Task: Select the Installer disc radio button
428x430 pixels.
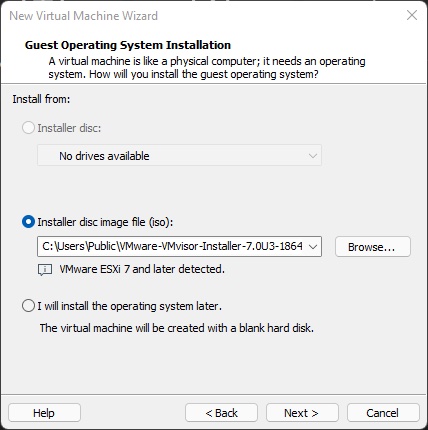Action: (28, 128)
